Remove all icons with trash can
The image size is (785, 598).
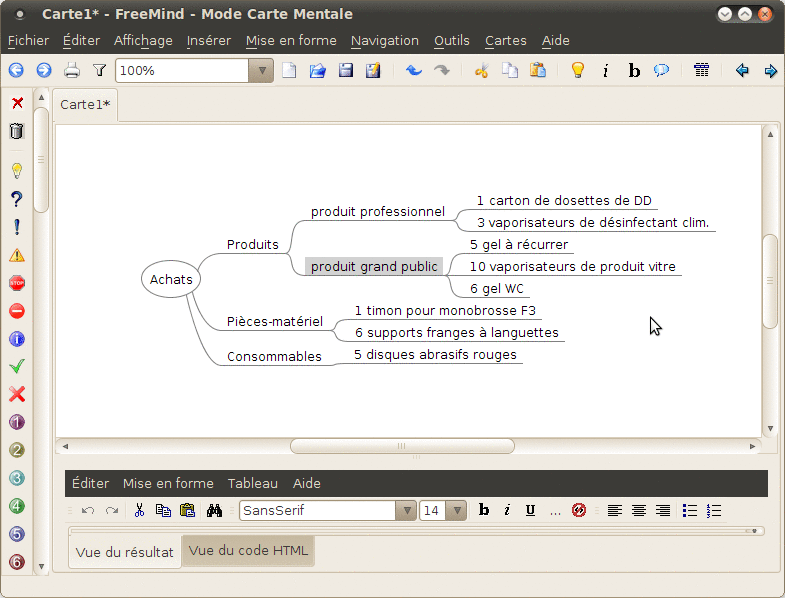pyautogui.click(x=17, y=131)
